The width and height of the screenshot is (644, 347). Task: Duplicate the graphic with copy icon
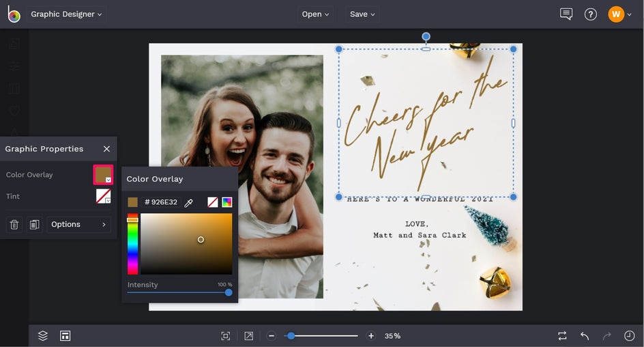pyautogui.click(x=35, y=225)
